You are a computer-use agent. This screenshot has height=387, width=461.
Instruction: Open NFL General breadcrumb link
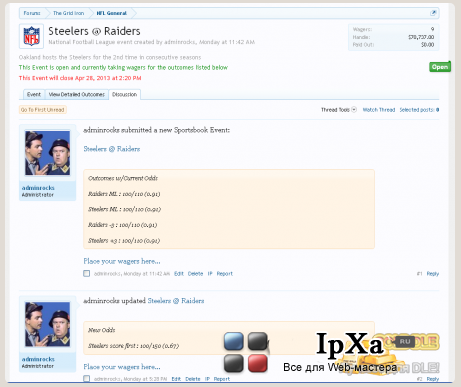[112, 13]
